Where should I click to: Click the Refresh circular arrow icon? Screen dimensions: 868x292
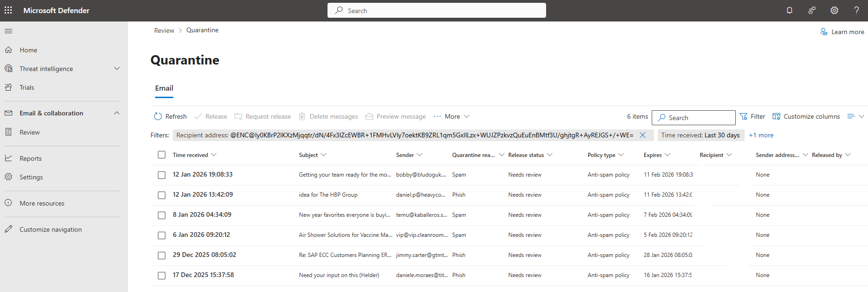point(158,116)
